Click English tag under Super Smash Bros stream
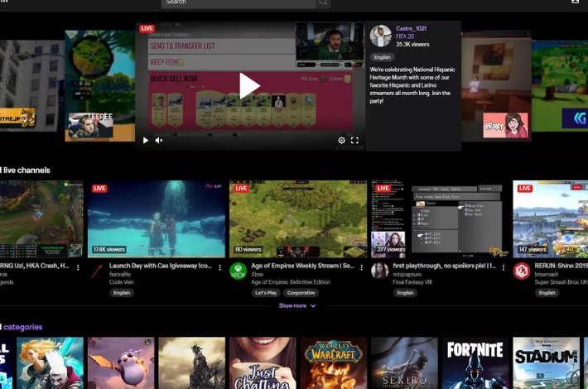The height and width of the screenshot is (389, 588). [x=547, y=293]
